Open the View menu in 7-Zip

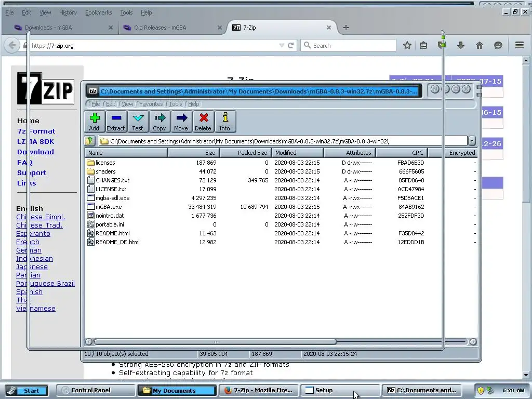click(x=127, y=104)
